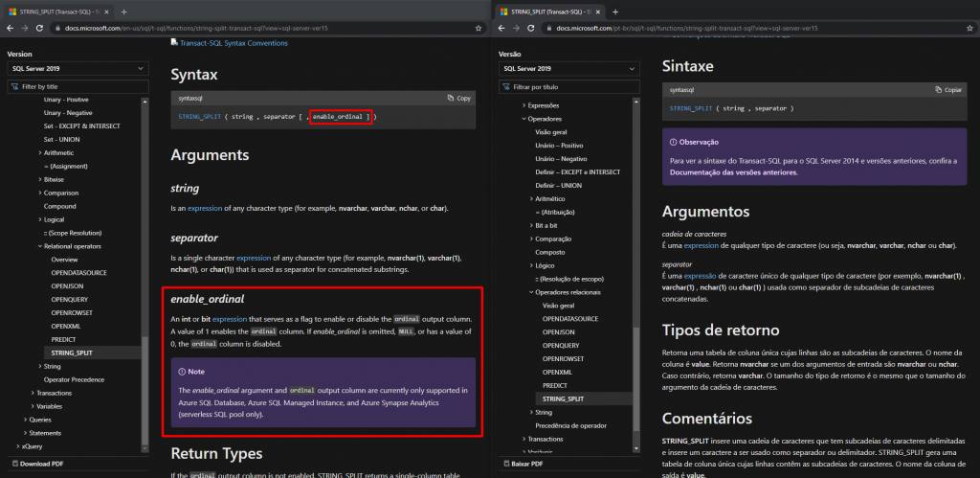Image resolution: width=980 pixels, height=478 pixels.
Task: Open the expression link under enable_ordinal
Action: click(x=230, y=318)
